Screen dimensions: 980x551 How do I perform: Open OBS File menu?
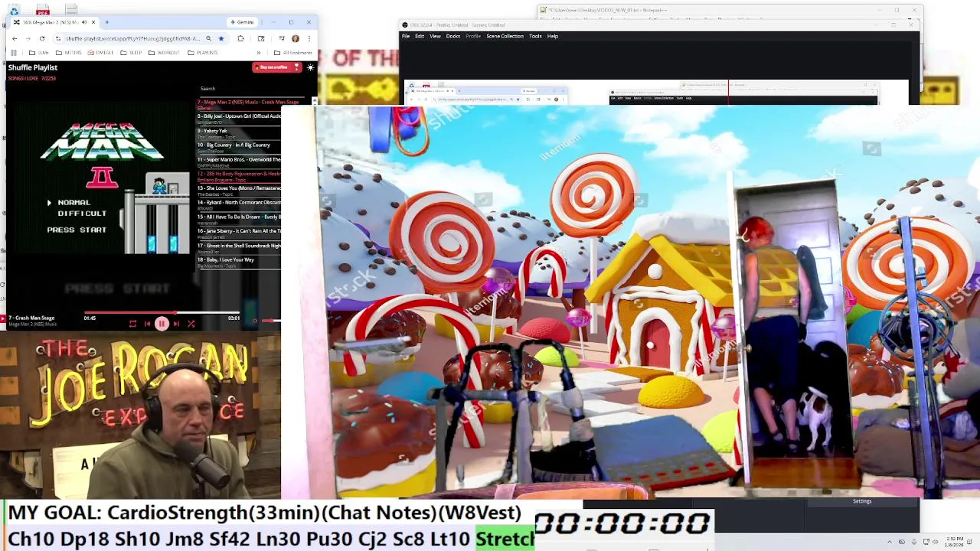click(406, 36)
